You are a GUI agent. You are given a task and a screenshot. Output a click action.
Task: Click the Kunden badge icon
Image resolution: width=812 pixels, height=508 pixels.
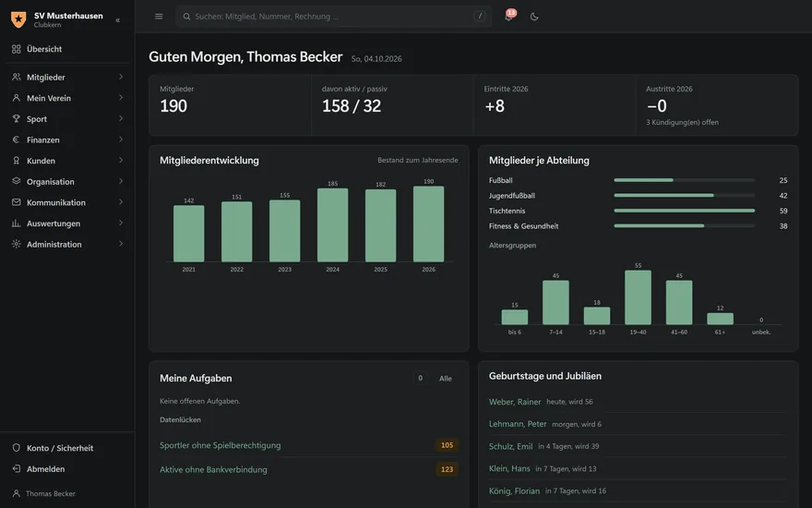17,160
